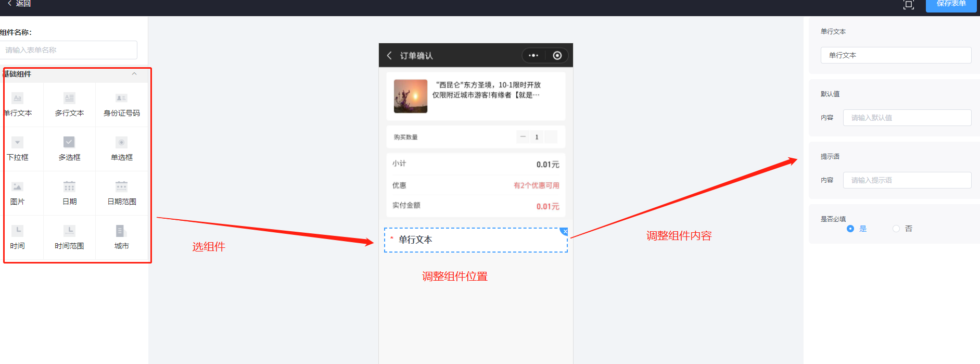Viewport: 980px width, 364px height.
Task: Increase purchase quantity with plus button
Action: point(551,137)
